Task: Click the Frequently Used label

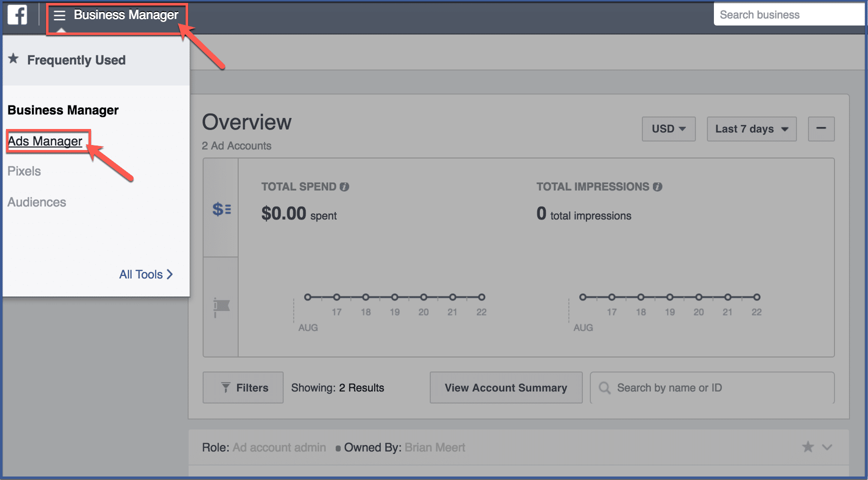Action: tap(77, 60)
